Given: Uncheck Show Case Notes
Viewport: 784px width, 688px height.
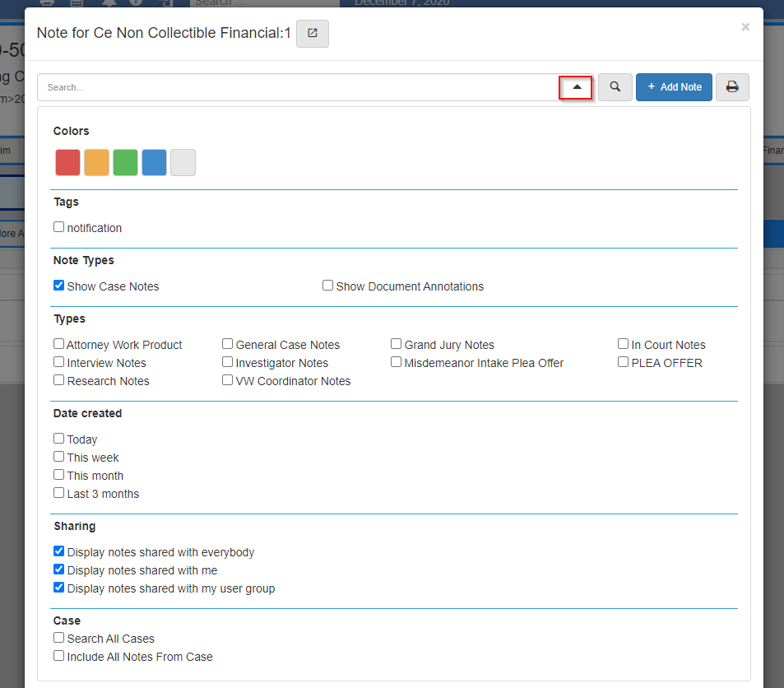Looking at the screenshot, I should tap(59, 286).
